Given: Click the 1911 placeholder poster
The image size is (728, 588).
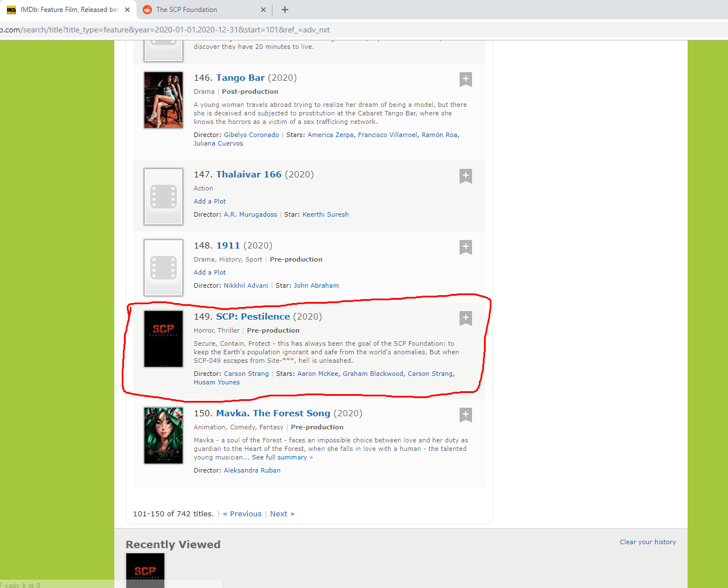Looking at the screenshot, I should point(163,268).
